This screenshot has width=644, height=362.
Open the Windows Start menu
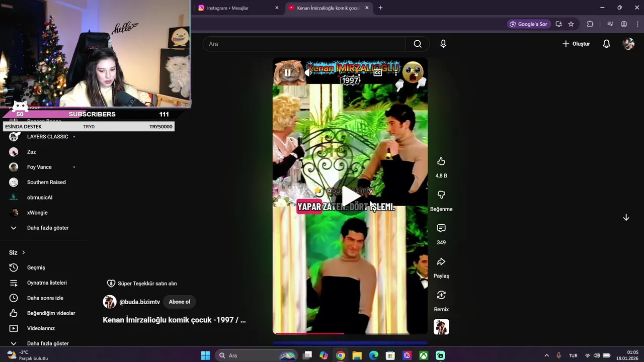point(205,355)
